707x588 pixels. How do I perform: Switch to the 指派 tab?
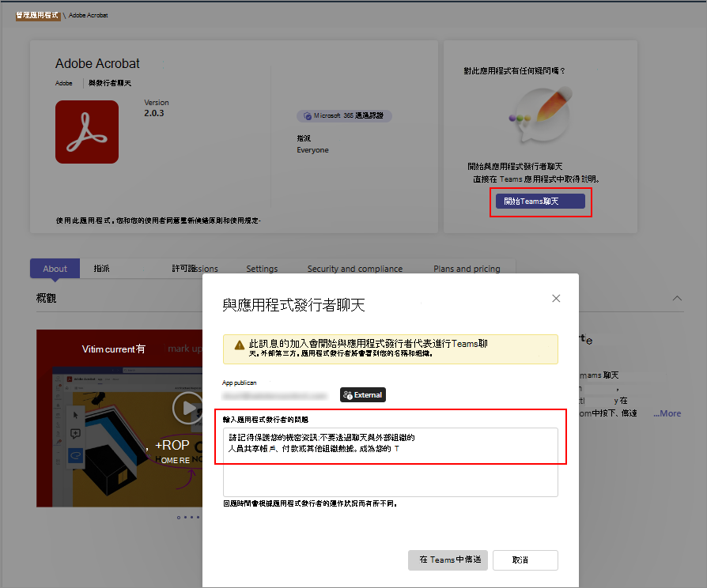pos(102,269)
